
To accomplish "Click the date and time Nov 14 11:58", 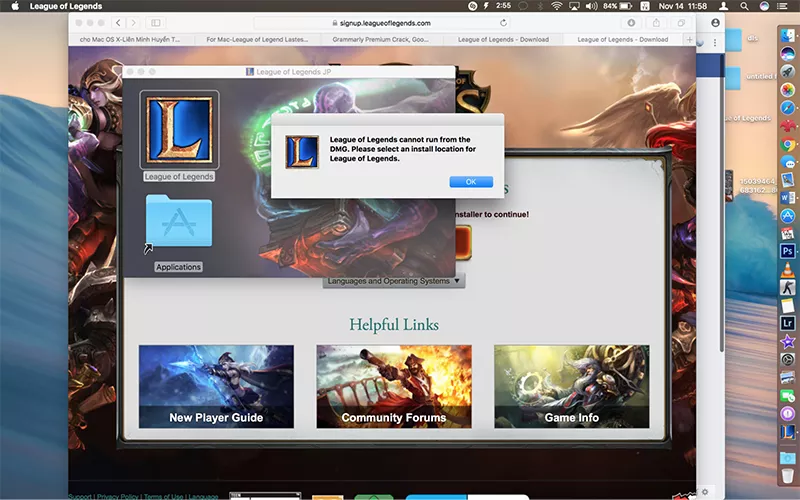I will [x=683, y=6].
